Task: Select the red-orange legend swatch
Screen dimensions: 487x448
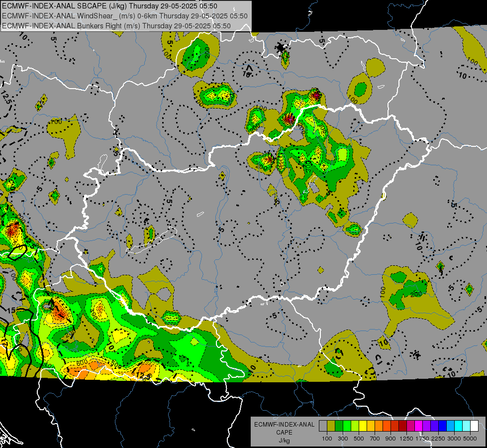Action: (387, 426)
